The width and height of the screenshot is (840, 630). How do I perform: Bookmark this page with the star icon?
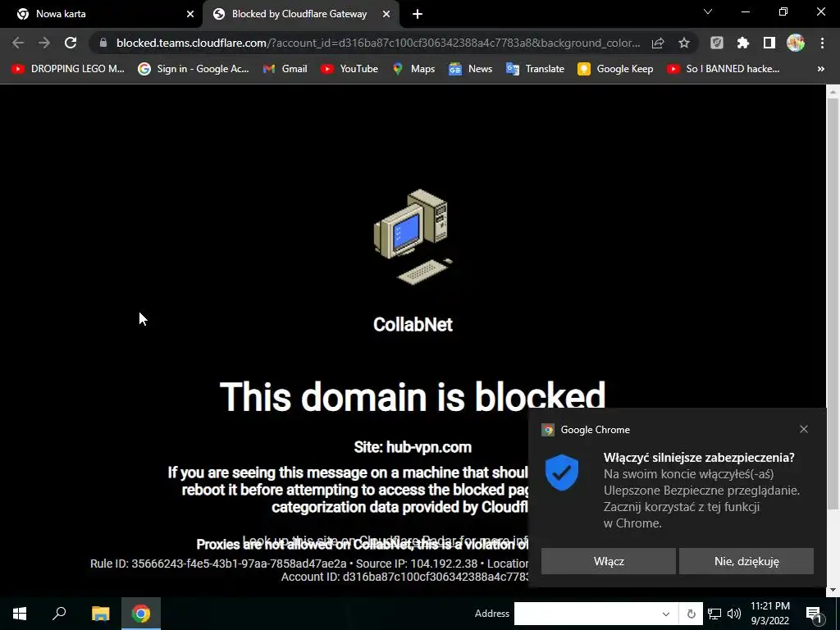click(x=683, y=43)
